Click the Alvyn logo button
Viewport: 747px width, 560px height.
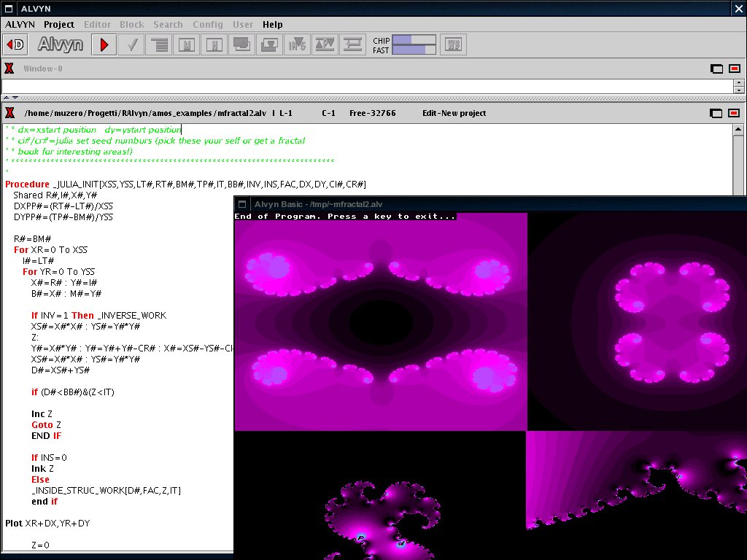click(x=60, y=44)
